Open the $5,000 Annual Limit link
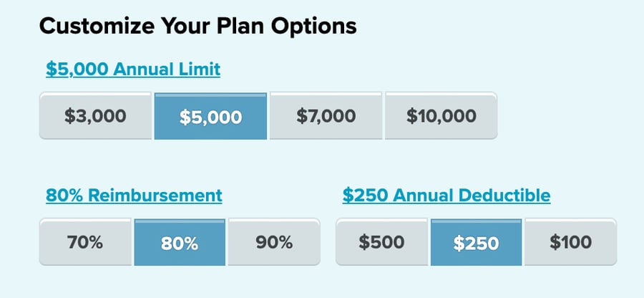This screenshot has height=298, width=644. coord(133,69)
